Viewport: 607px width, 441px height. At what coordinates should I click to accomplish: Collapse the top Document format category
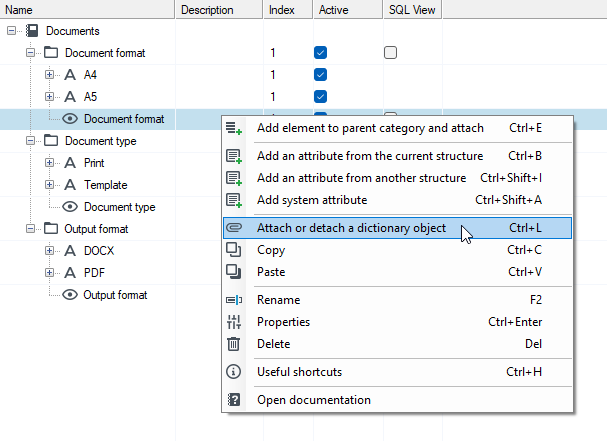coord(31,53)
